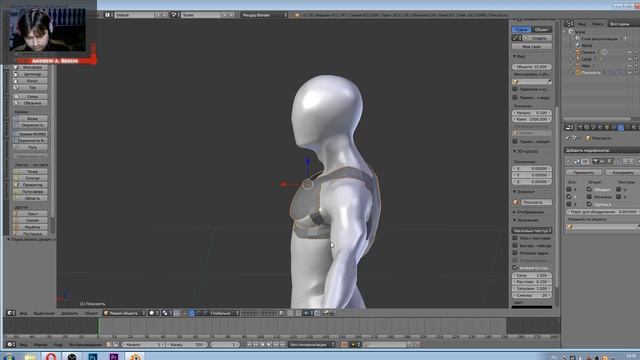This screenshot has width=640, height=360.
Task: Toggle Lock to cursor (Привязать к курсору) checkbox
Action: pyautogui.click(x=515, y=89)
